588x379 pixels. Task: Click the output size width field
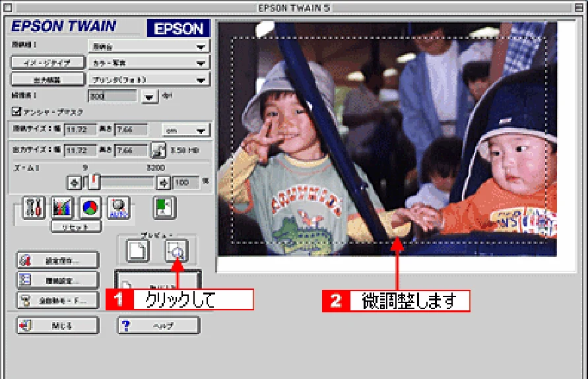click(81, 150)
